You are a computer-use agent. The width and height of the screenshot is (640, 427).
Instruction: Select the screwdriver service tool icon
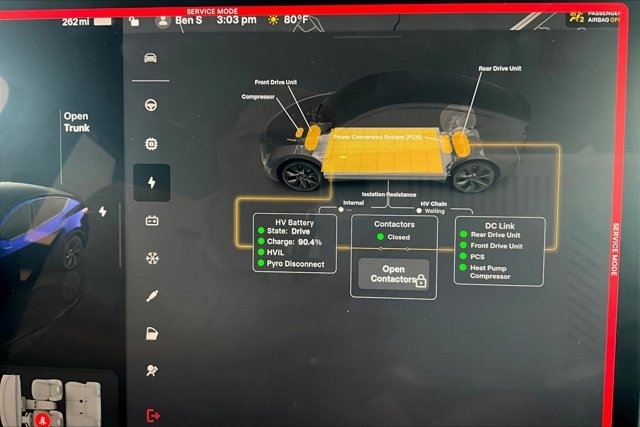[152, 296]
